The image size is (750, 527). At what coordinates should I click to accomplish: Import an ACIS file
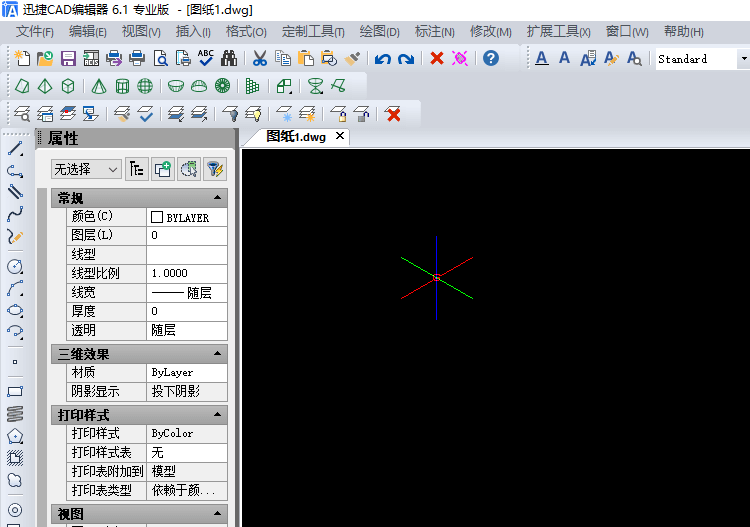point(91,58)
